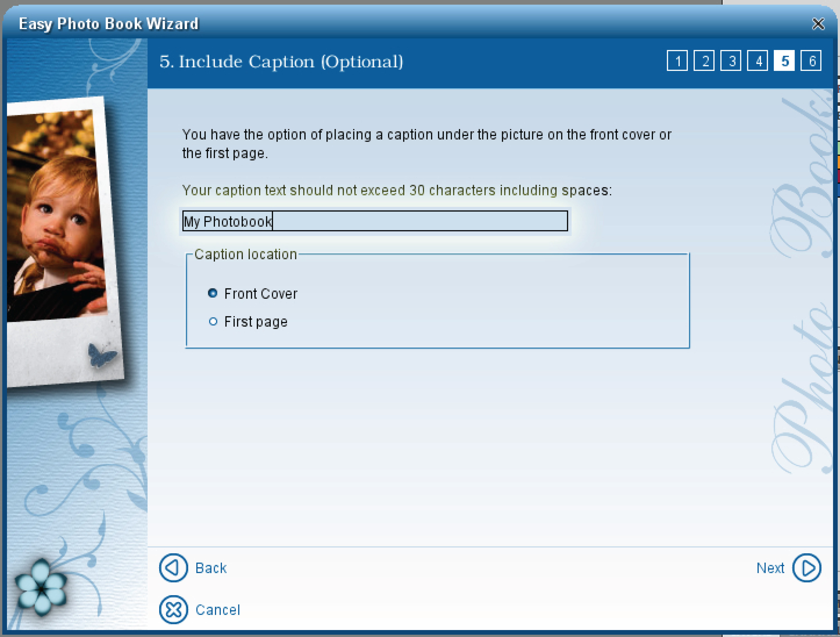This screenshot has height=637, width=840.
Task: Jump to wizard step 3
Action: coord(731,61)
